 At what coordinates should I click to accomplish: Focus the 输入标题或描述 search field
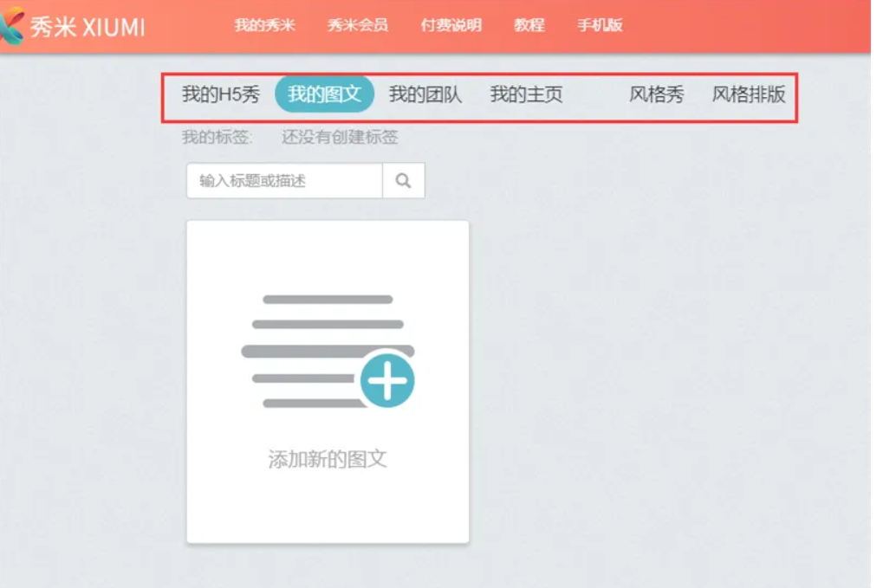(284, 181)
